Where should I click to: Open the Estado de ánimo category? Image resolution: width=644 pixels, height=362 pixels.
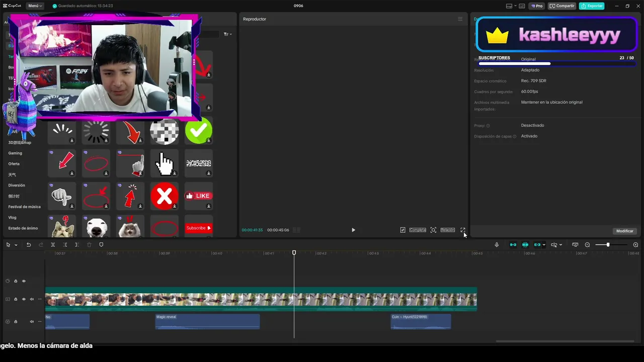coord(23,228)
